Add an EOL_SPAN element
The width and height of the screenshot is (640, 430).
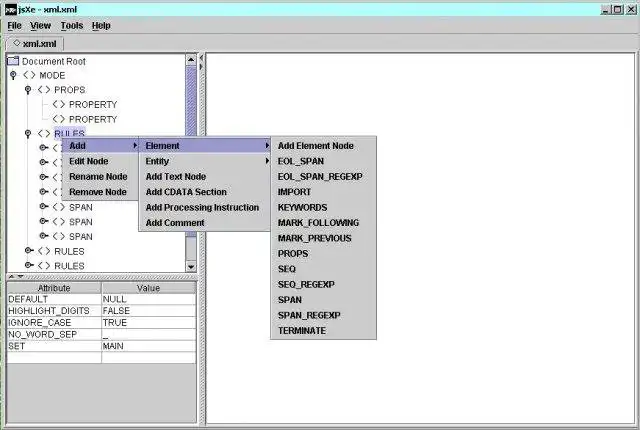(323, 161)
